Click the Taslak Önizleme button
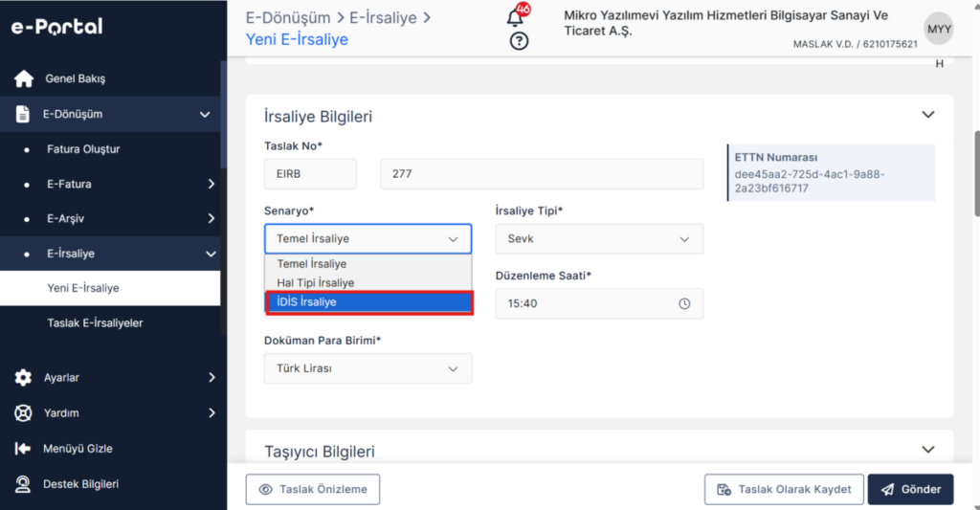Image resolution: width=980 pixels, height=510 pixels. tap(313, 489)
